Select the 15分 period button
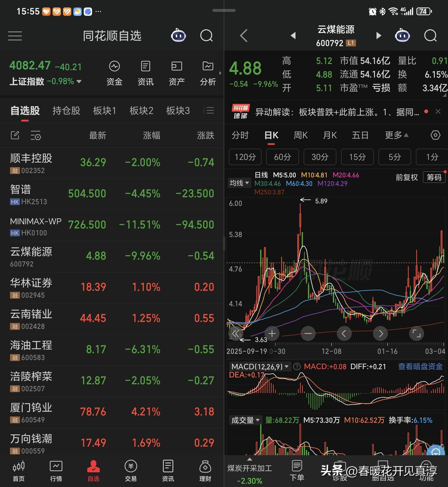The width and height of the screenshot is (448, 487). tap(357, 157)
